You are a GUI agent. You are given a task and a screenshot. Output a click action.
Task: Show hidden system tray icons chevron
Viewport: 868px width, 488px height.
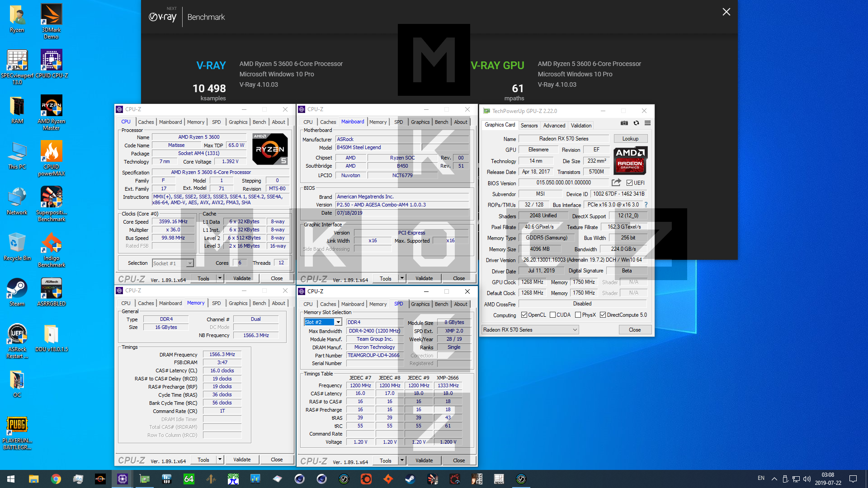click(774, 479)
